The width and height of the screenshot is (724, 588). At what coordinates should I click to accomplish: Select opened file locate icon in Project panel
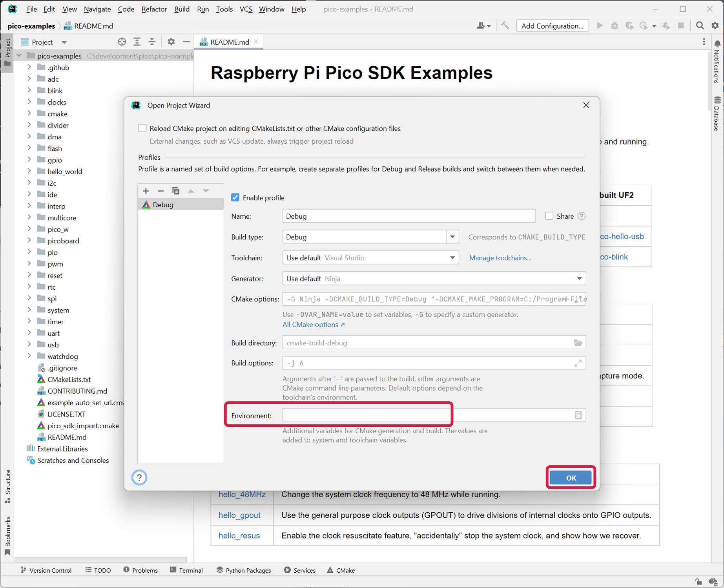(x=122, y=42)
